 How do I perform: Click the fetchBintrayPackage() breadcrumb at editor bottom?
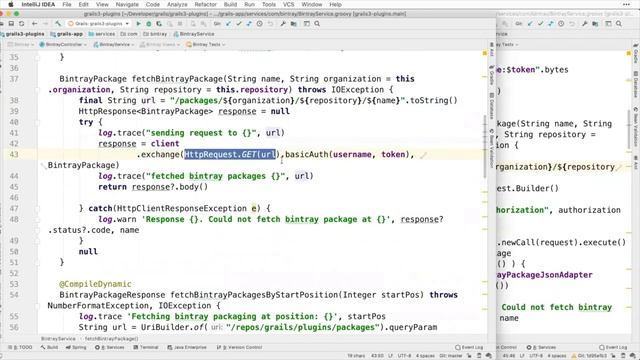tap(111, 339)
